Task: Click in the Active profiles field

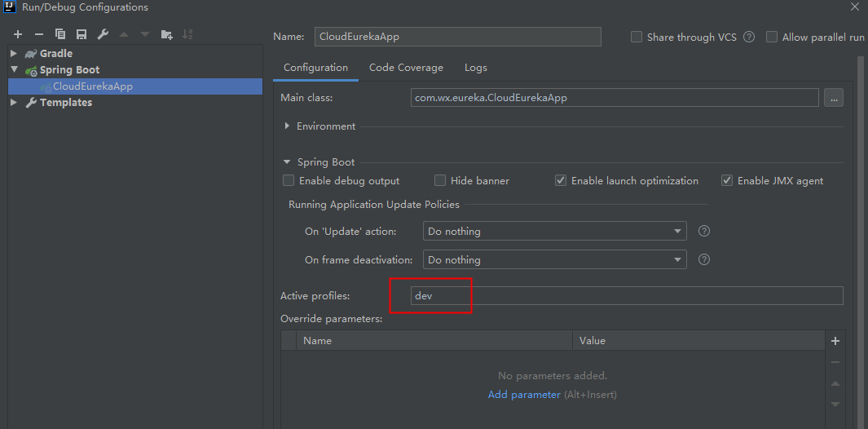Action: pos(627,295)
